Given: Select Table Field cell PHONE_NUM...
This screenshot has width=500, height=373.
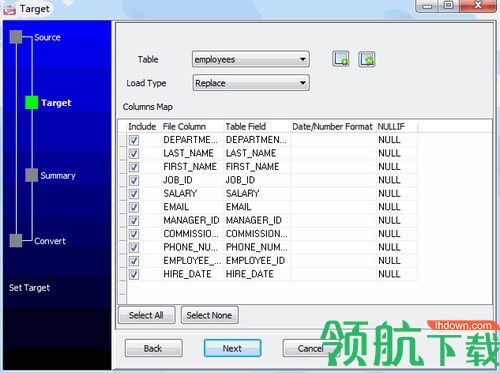Looking at the screenshot, I should point(257,247).
